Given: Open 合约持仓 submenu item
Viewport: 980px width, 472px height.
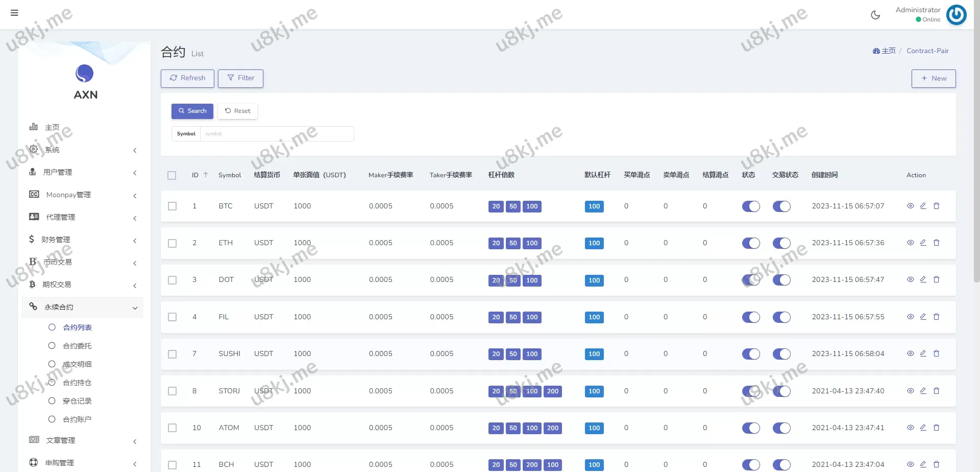Looking at the screenshot, I should coord(77,383).
